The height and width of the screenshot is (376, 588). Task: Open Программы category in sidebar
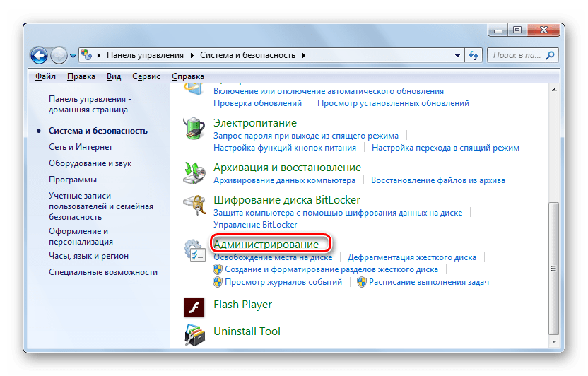click(x=73, y=180)
